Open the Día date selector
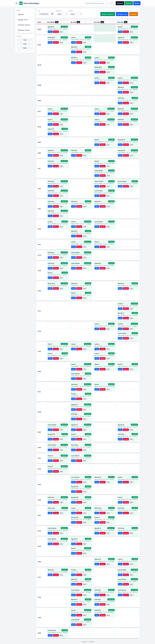Viewport: 155px width, 644px height. click(46, 14)
